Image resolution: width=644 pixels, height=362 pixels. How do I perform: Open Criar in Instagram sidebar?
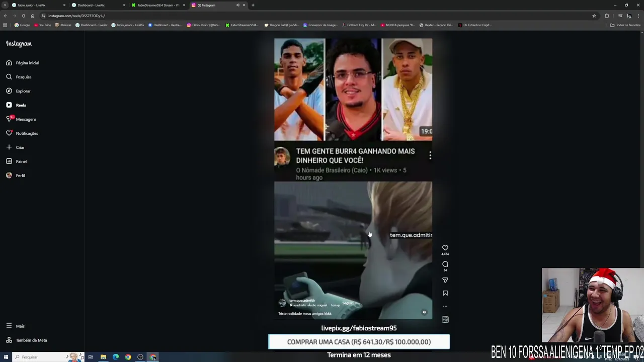[15, 147]
